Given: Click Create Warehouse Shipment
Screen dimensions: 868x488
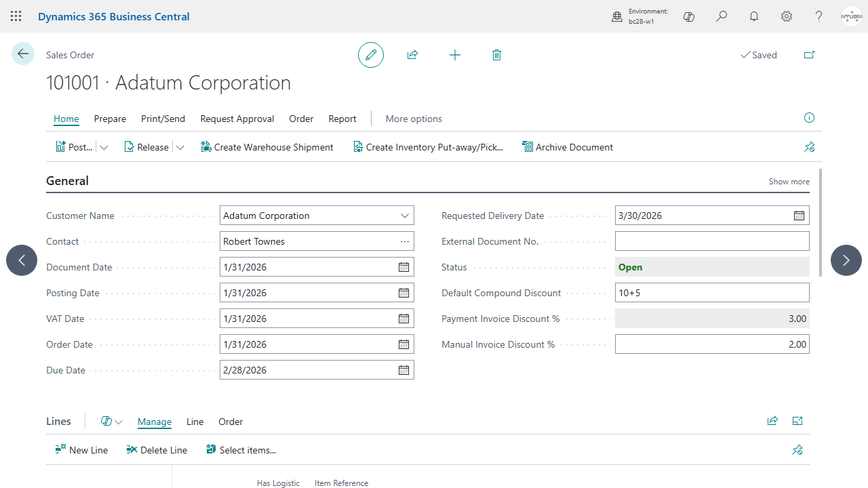Looking at the screenshot, I should coord(267,147).
